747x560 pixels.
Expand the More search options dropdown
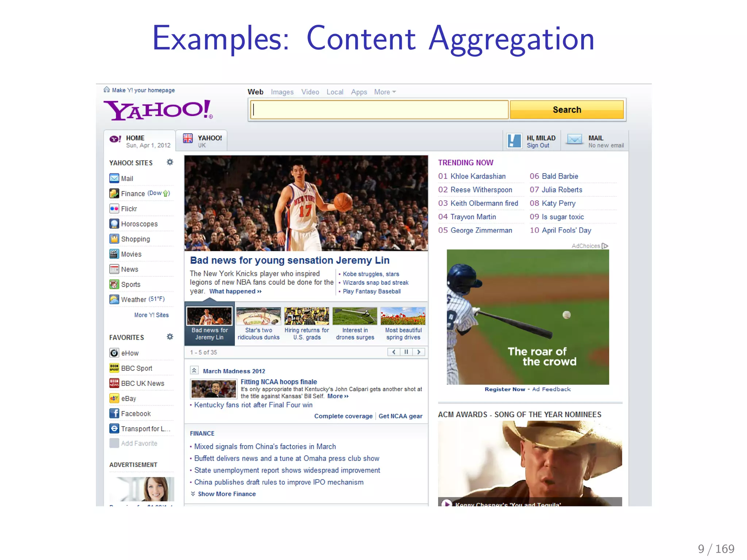[385, 92]
